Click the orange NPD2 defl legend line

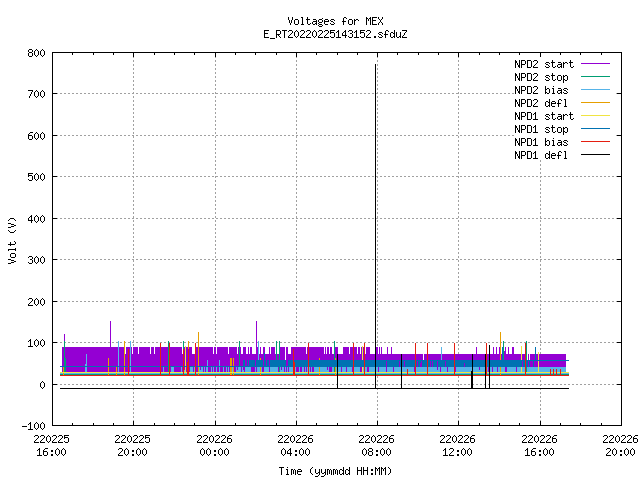point(595,102)
